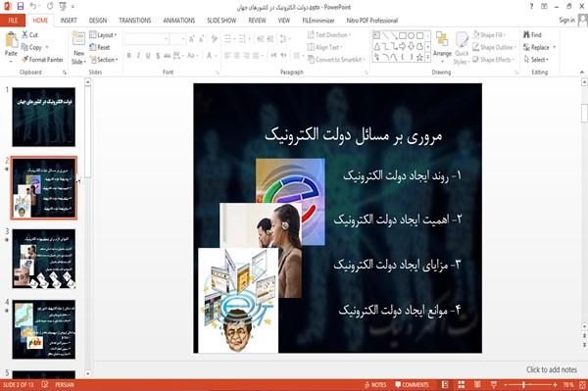Click Find with the binoculars icon
The width and height of the screenshot is (588, 391).
(x=532, y=34)
